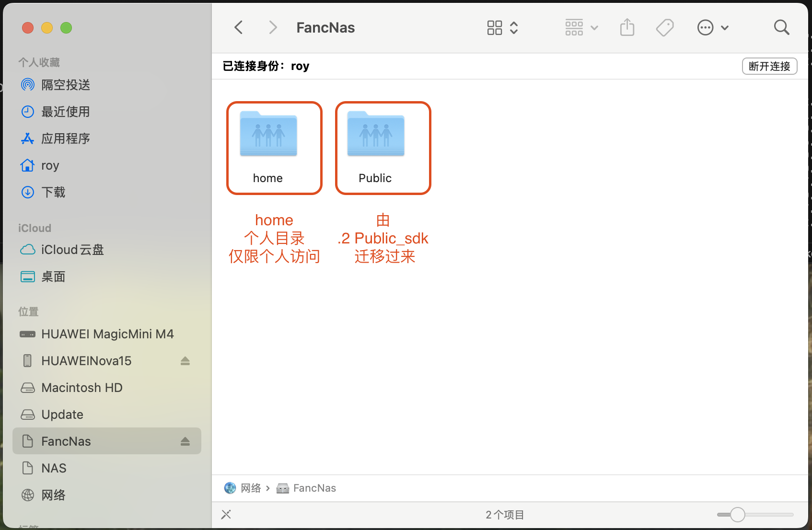
Task: Select NAS in the sidebar
Action: pyautogui.click(x=107, y=468)
